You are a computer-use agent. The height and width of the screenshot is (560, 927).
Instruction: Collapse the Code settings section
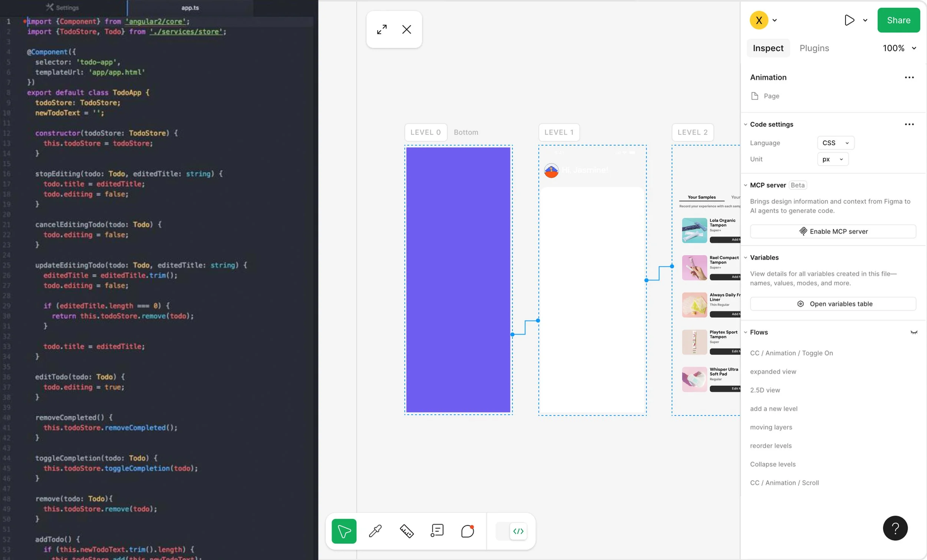745,125
